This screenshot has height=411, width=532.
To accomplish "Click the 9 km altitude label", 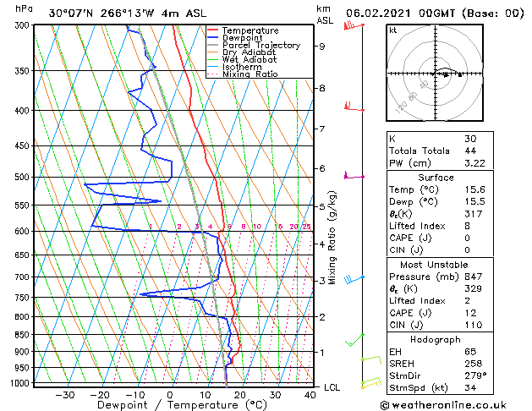I will pos(322,47).
